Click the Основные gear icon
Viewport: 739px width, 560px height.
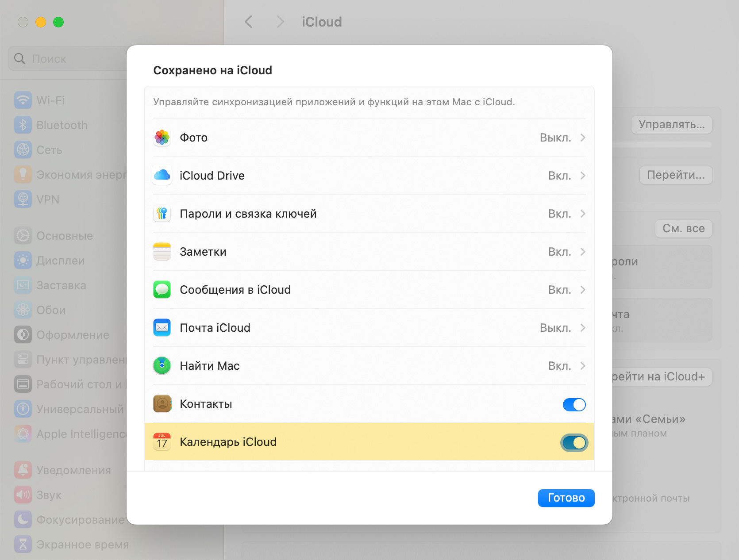23,236
